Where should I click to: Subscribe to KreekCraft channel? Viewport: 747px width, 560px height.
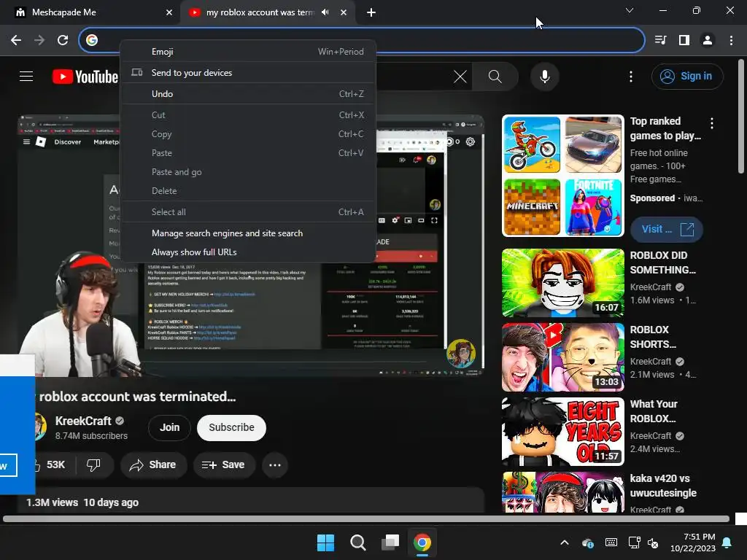click(231, 427)
